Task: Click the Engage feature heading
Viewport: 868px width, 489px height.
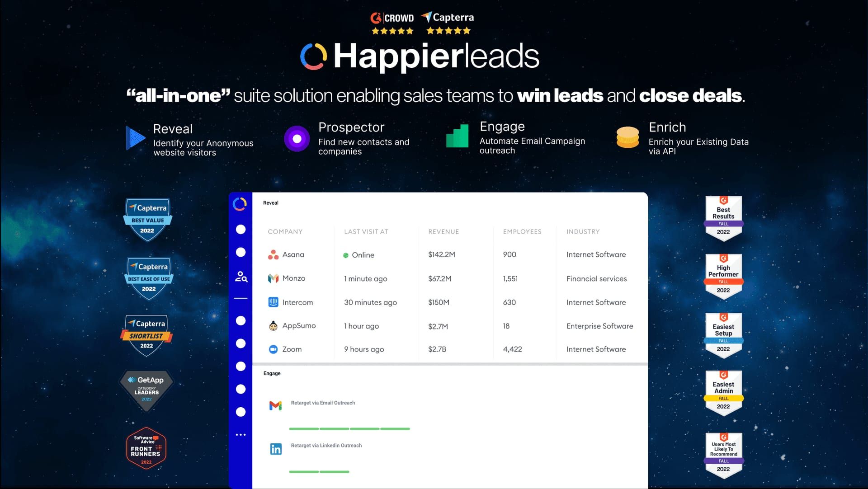Action: pyautogui.click(x=502, y=127)
